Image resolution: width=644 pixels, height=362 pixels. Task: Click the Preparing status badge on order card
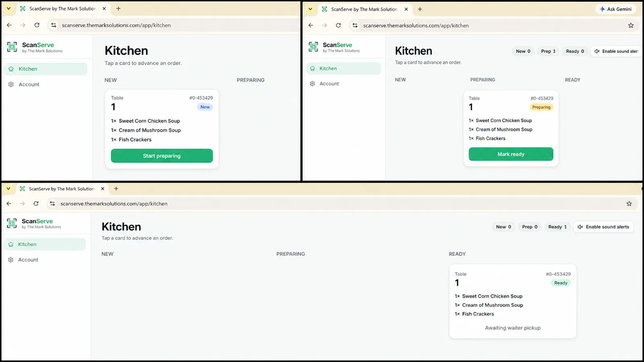click(541, 107)
